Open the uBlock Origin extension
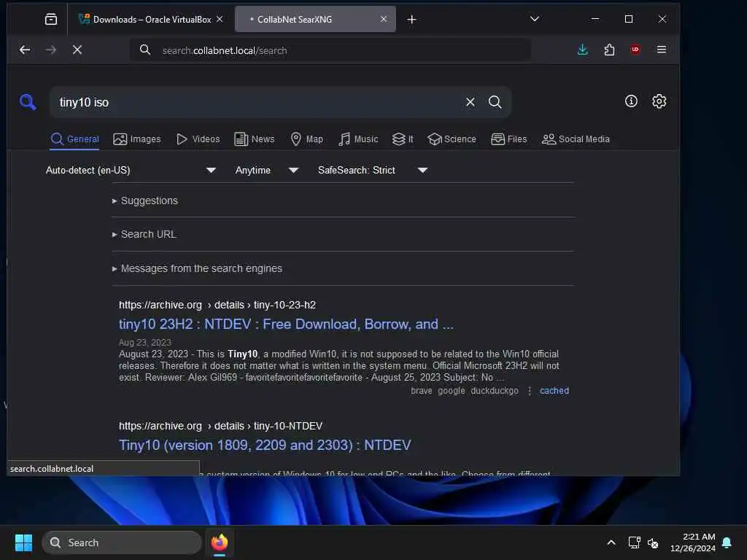 [635, 50]
